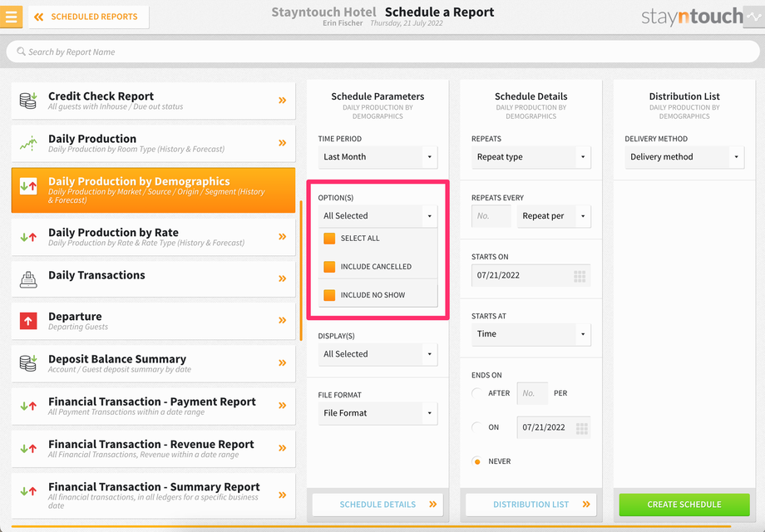Image resolution: width=765 pixels, height=532 pixels.
Task: Select the Credit Check Report row
Action: point(153,101)
